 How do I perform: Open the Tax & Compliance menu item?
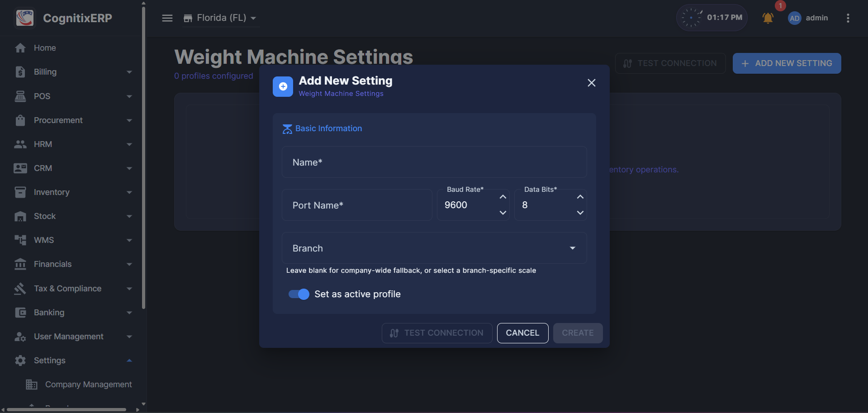coord(72,288)
